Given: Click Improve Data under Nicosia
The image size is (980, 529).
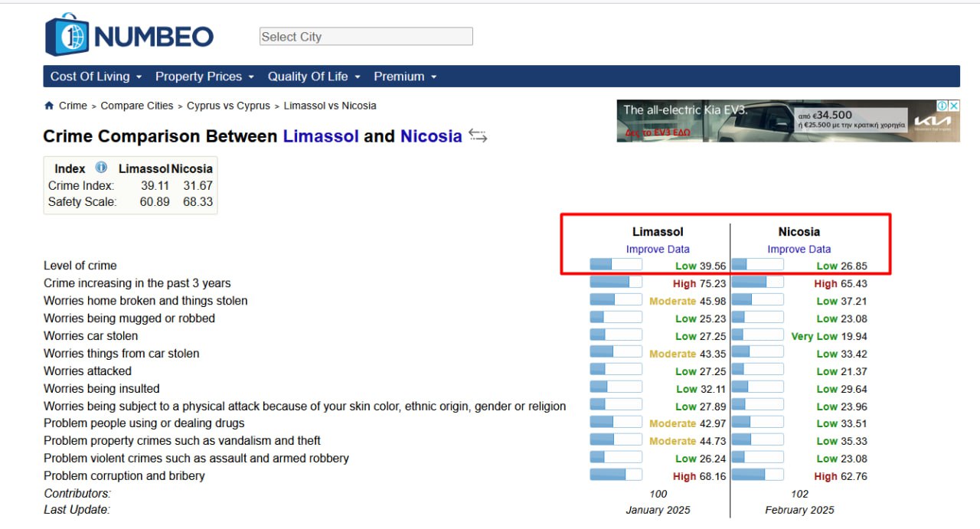Looking at the screenshot, I should [799, 249].
